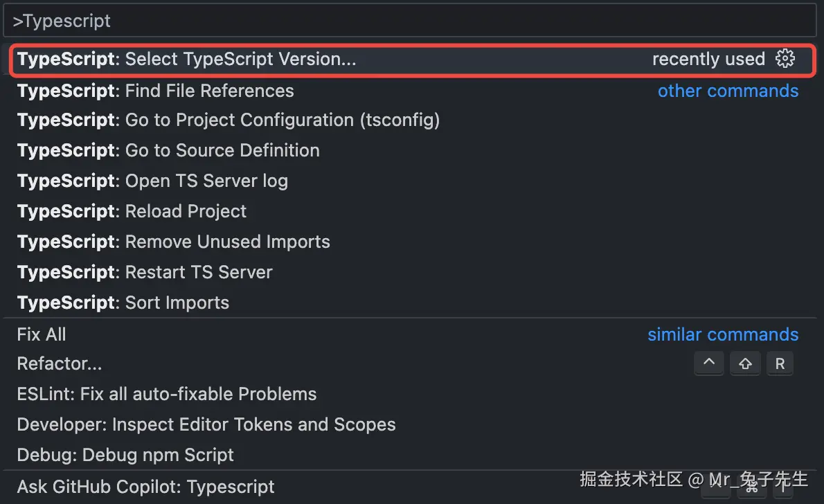Viewport: 824px width, 504px height.
Task: Click the 'other commands' link
Action: 728,91
